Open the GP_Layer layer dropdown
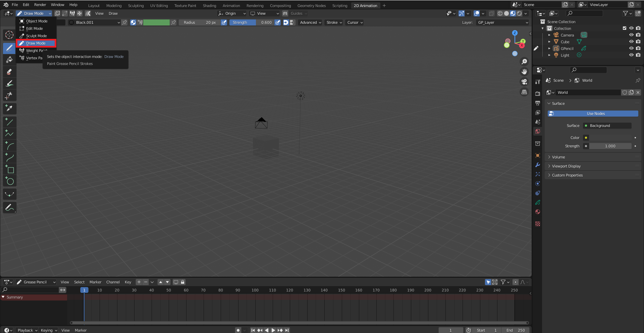644x333 pixels. point(502,22)
